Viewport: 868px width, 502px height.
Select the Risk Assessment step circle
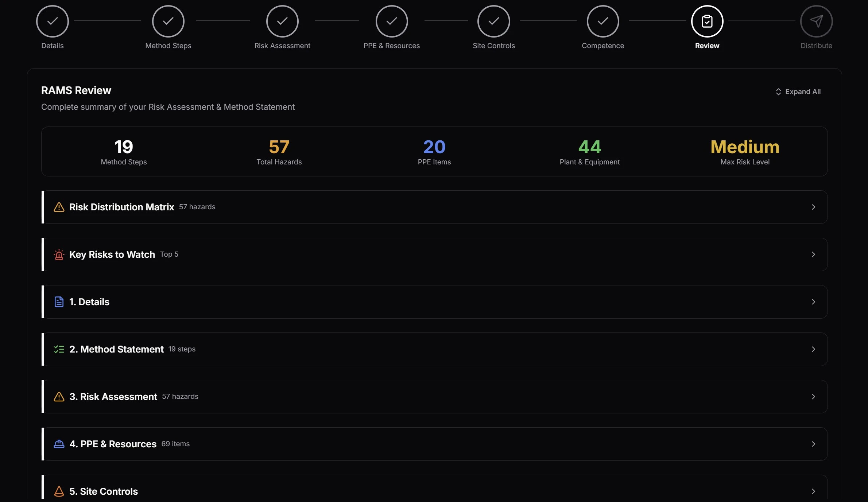pos(282,21)
